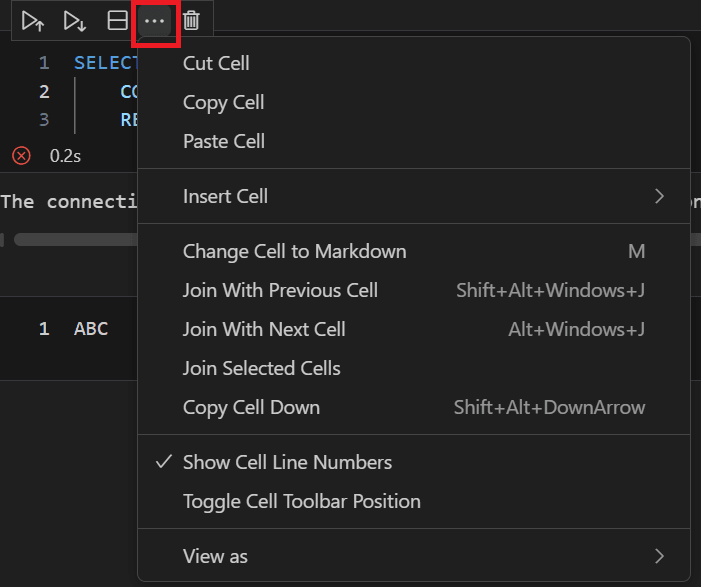Click the Split Cell toolbar icon
The image size is (701, 587).
[x=117, y=20]
